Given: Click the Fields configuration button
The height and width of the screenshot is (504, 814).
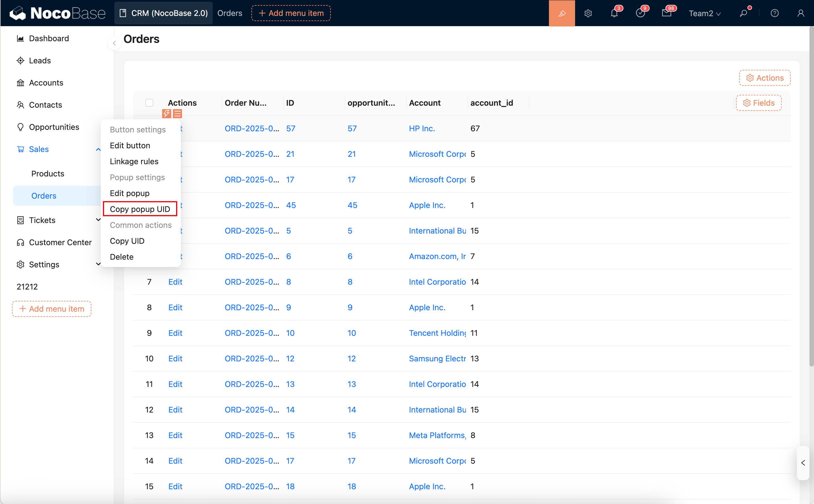Looking at the screenshot, I should [758, 103].
